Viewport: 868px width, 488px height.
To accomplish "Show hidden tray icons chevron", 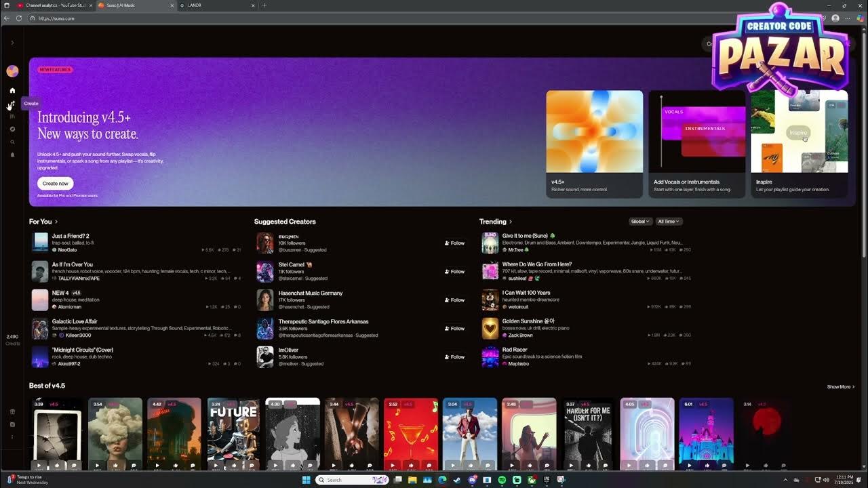I will coord(786,480).
